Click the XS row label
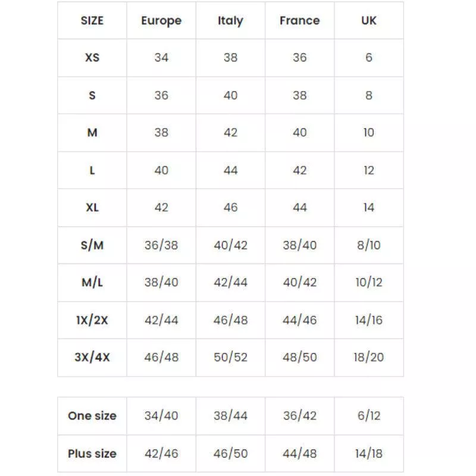476x476 pixels. click(x=92, y=58)
